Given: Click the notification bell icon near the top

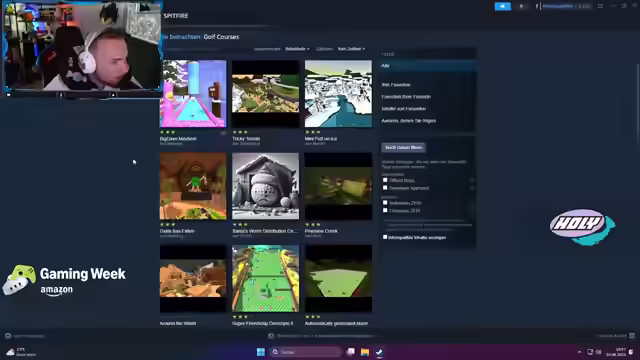Looking at the screenshot, I should (x=521, y=7).
